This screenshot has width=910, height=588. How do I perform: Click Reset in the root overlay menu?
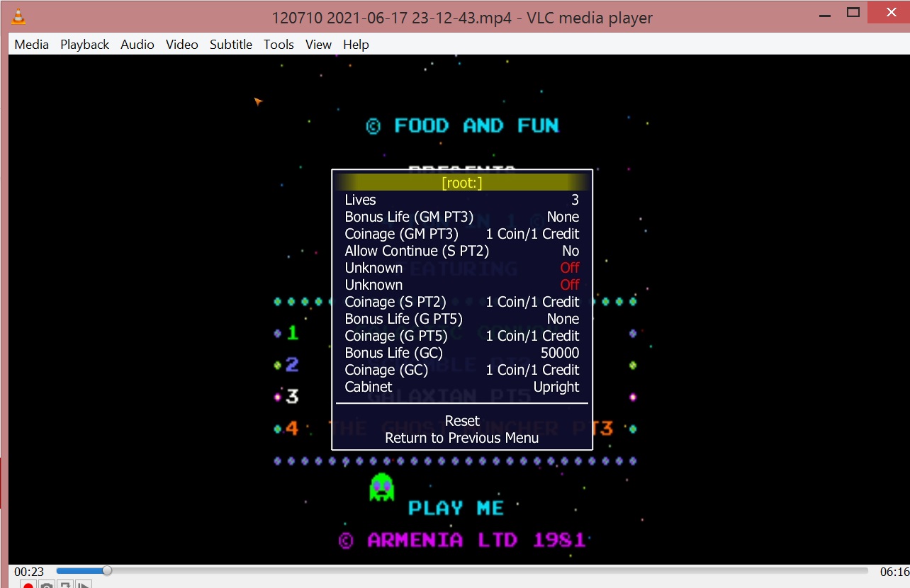(x=462, y=421)
